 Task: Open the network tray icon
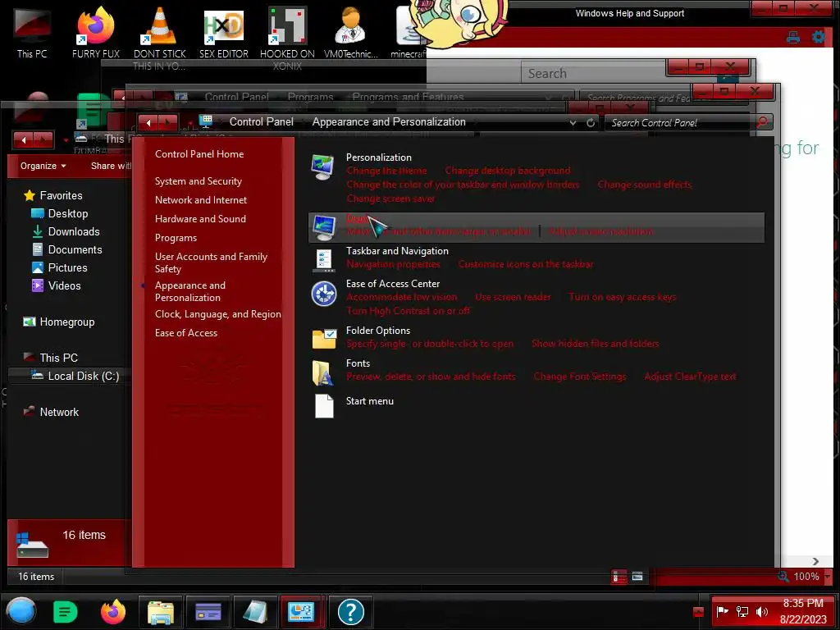[742, 611]
